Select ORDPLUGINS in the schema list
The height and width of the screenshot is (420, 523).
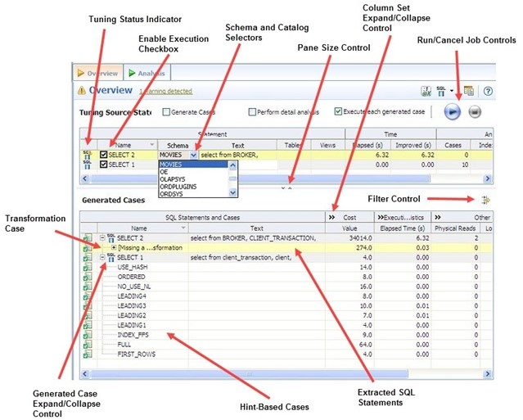pyautogui.click(x=193, y=187)
